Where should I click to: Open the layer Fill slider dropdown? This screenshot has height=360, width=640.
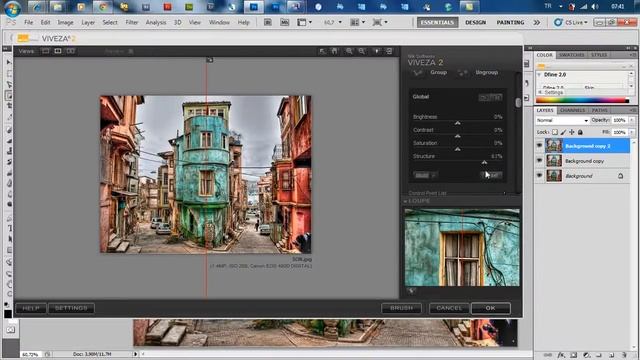click(632, 132)
